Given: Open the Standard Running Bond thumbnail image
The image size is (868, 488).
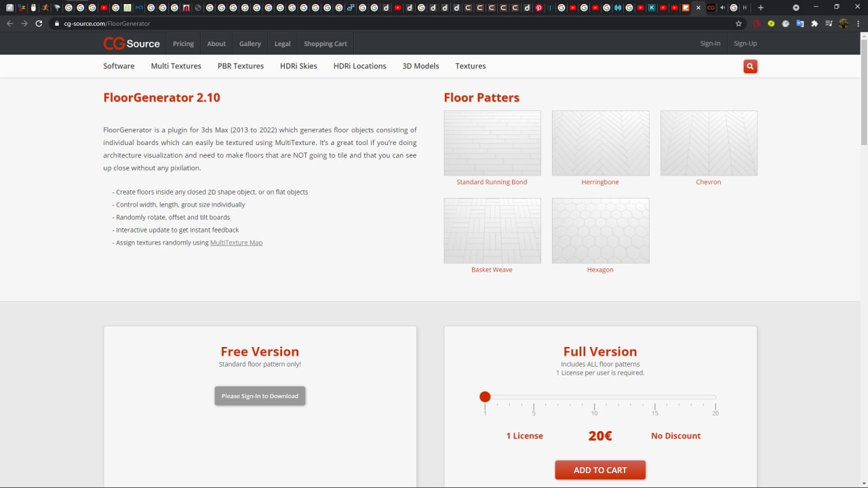Looking at the screenshot, I should tap(492, 143).
